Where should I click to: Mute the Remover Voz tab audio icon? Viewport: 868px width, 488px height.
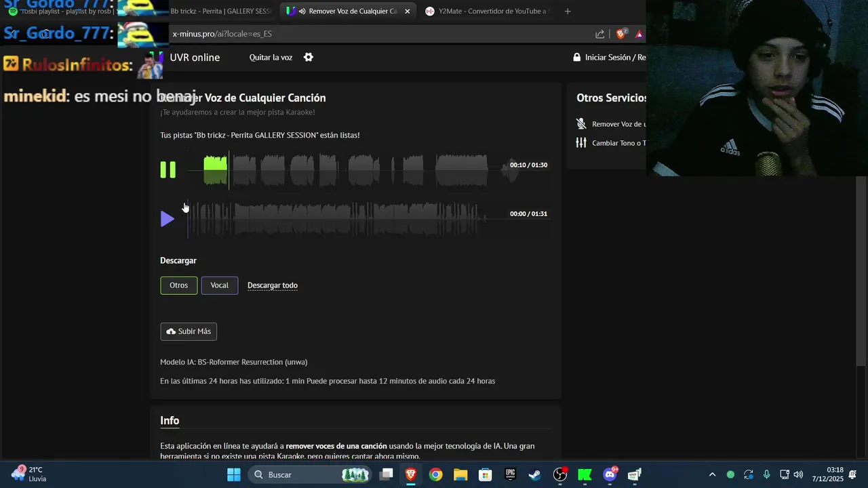pos(302,12)
